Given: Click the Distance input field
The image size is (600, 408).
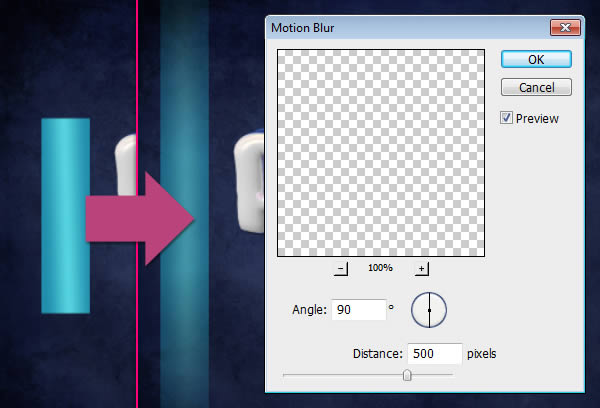Looking at the screenshot, I should click(x=435, y=354).
